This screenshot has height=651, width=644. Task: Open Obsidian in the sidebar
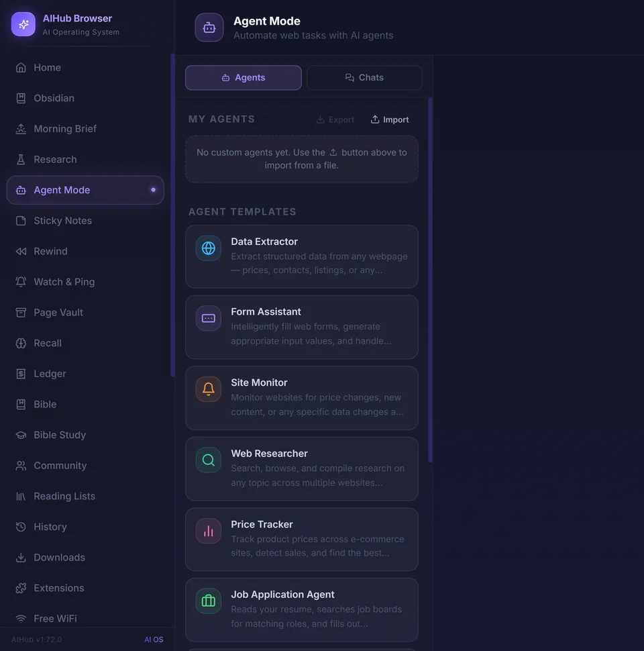[x=85, y=98]
